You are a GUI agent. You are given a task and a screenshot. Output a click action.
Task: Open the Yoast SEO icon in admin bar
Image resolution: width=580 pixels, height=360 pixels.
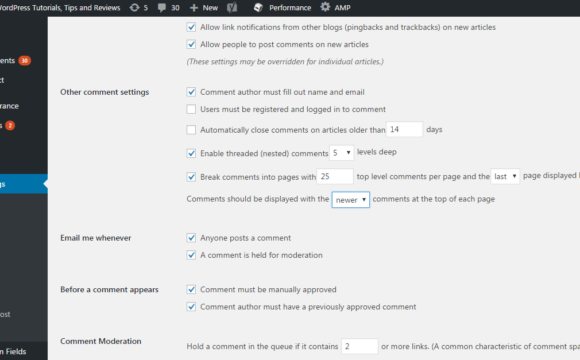pos(232,7)
